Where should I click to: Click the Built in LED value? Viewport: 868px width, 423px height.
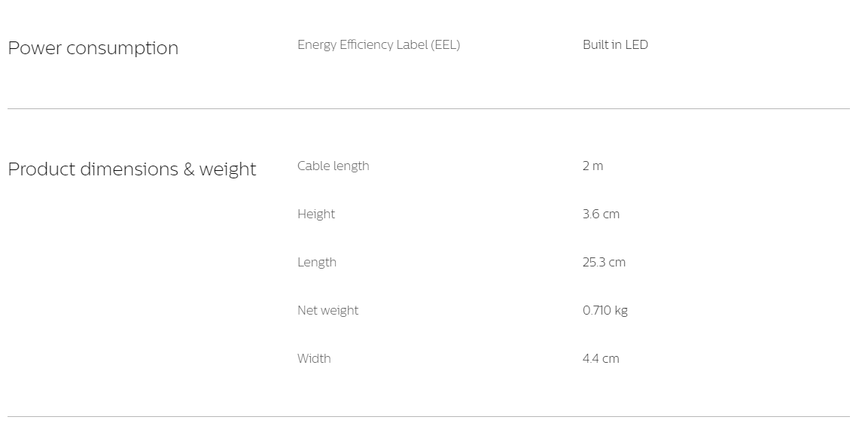point(615,45)
